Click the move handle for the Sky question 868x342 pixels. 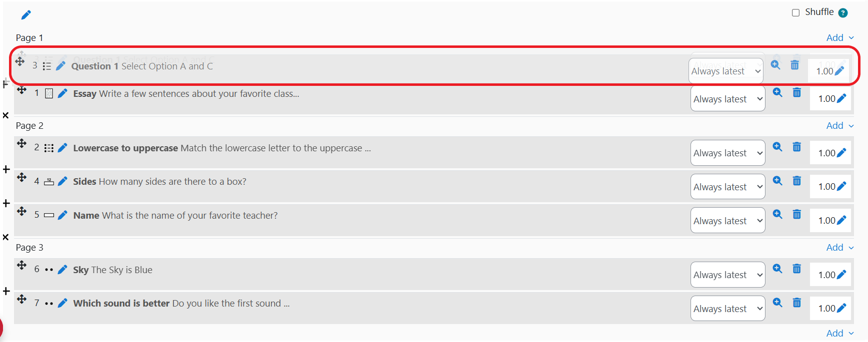pyautogui.click(x=21, y=265)
